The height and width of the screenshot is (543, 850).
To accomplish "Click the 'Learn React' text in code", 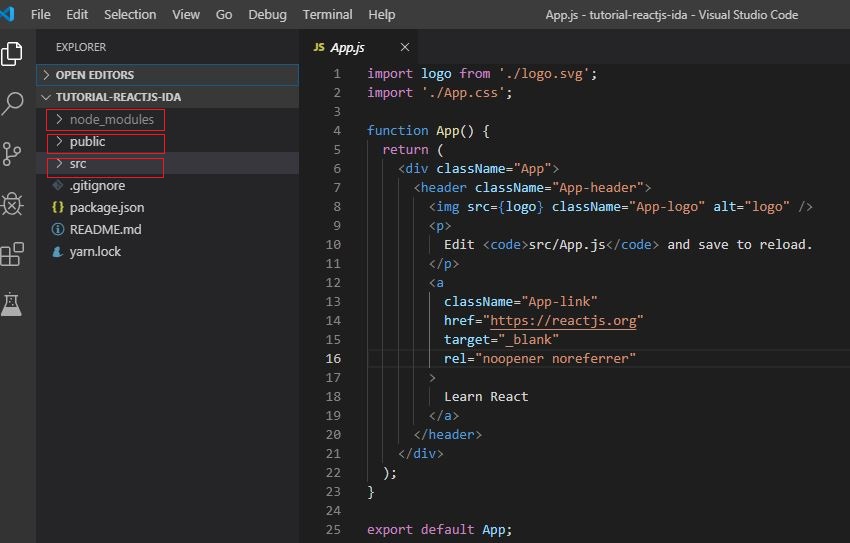I will pyautogui.click(x=486, y=397).
